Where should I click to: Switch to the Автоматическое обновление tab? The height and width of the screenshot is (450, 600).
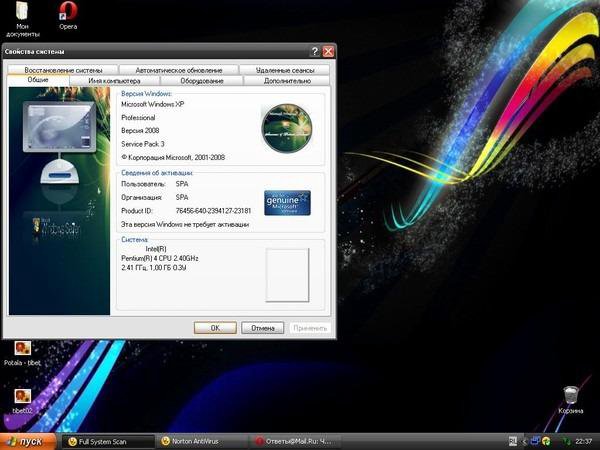(179, 70)
